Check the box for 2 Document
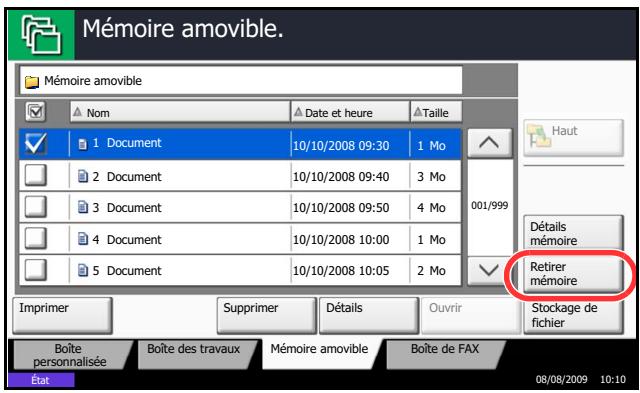This screenshot has width=640, height=393. [36, 175]
